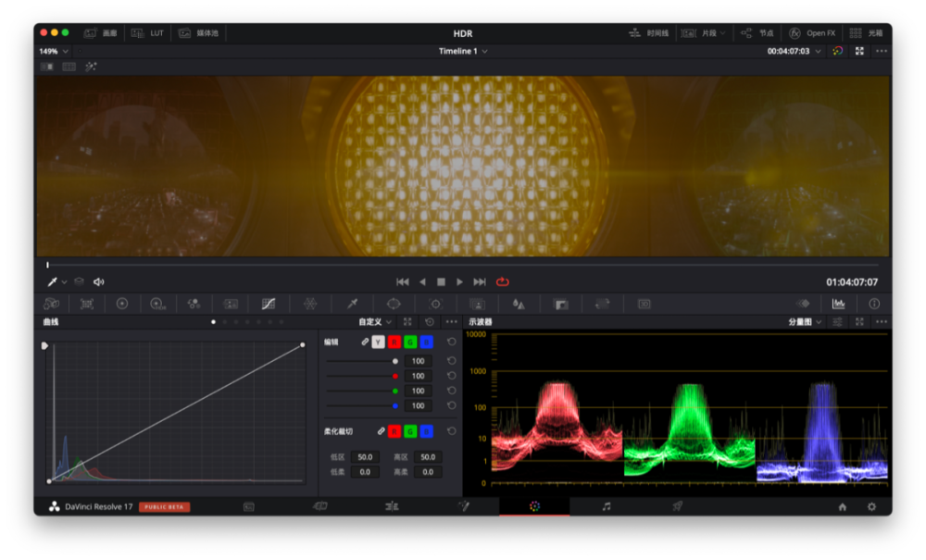Open project settings gear icon

871,507
